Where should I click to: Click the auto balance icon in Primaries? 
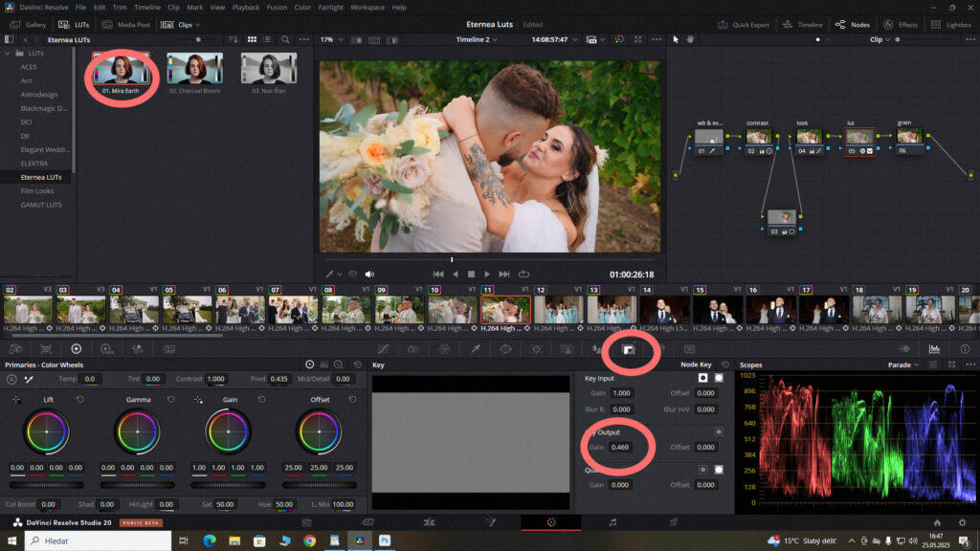[11, 379]
